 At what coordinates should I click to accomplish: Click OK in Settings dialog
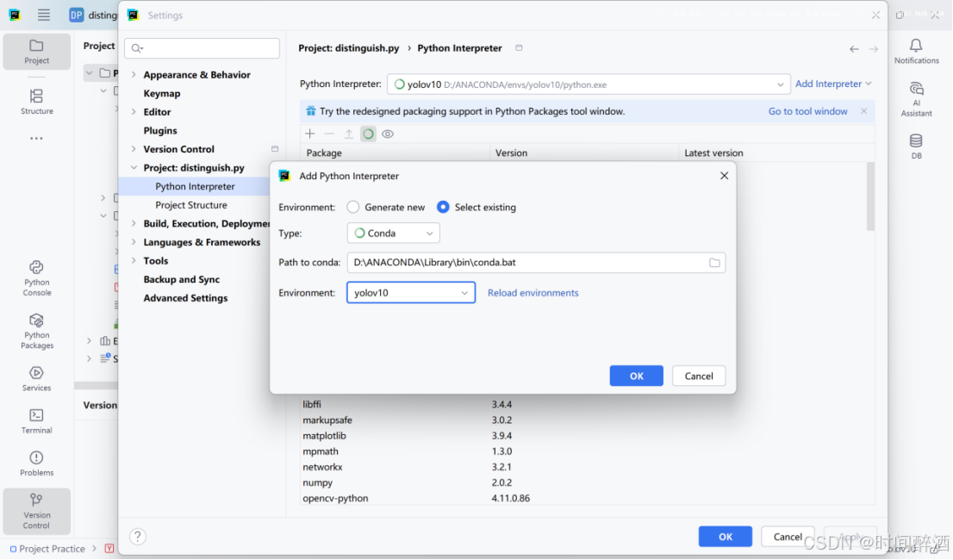click(x=725, y=537)
